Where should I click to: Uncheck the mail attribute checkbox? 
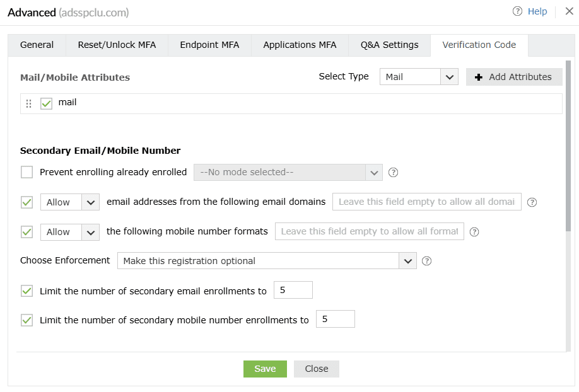pos(46,103)
